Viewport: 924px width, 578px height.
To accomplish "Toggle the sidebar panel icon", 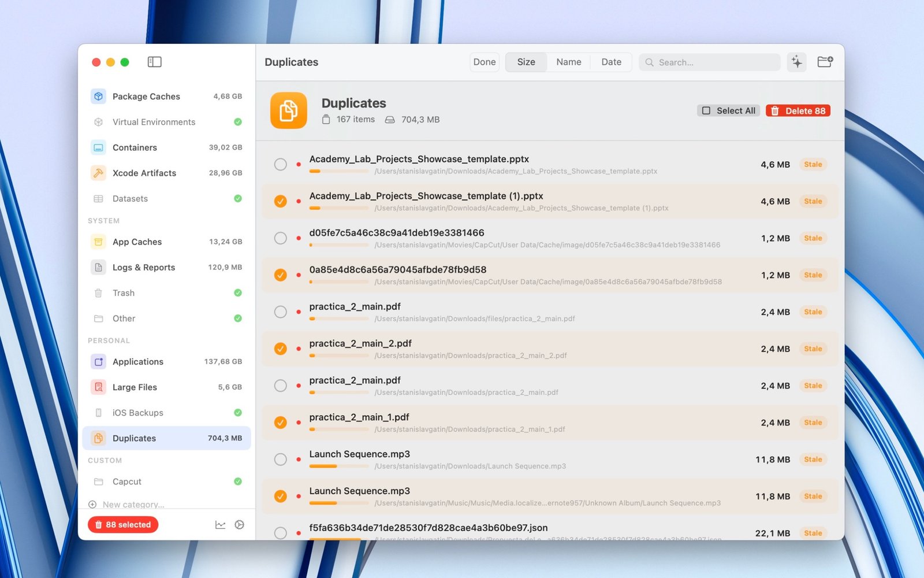I will coord(154,62).
